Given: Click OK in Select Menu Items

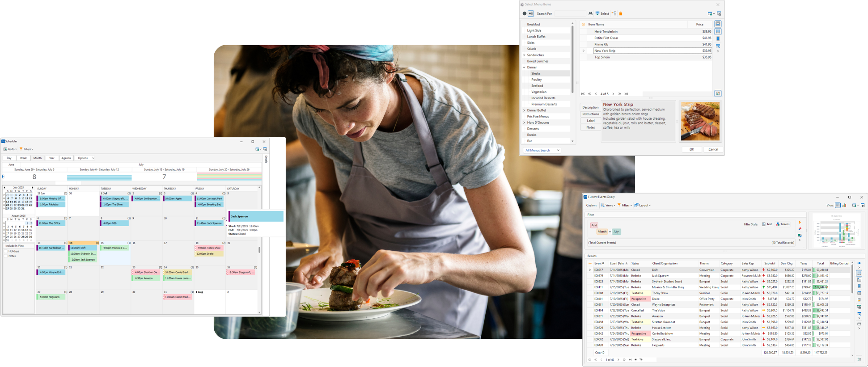Looking at the screenshot, I should tap(691, 149).
